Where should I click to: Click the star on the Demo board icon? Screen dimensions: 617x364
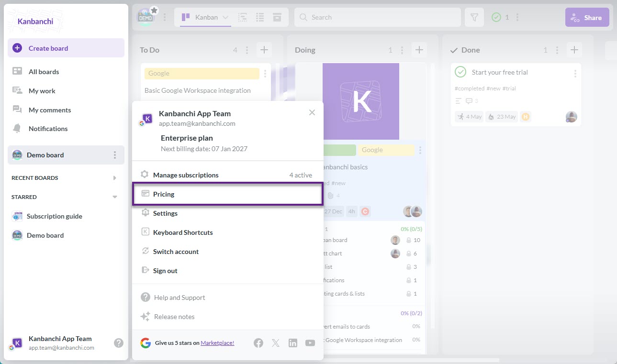[x=154, y=10]
